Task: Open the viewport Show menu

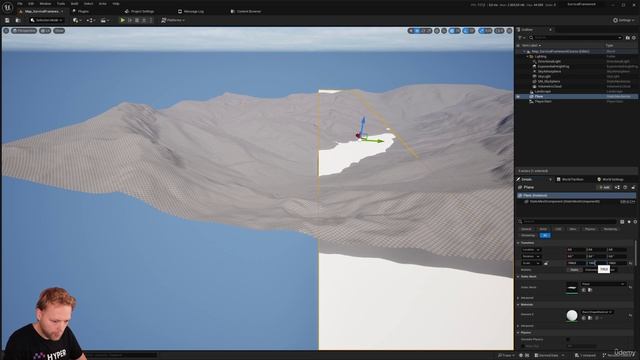Action: point(59,31)
